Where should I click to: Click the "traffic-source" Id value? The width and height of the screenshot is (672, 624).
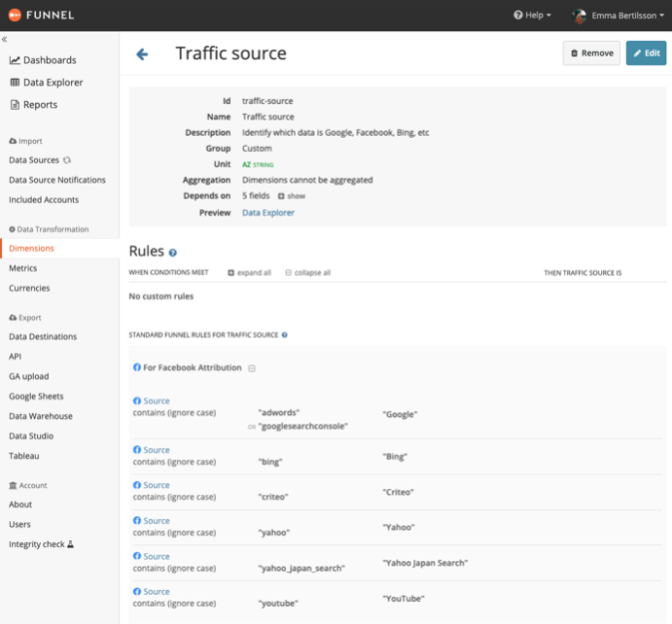267,101
